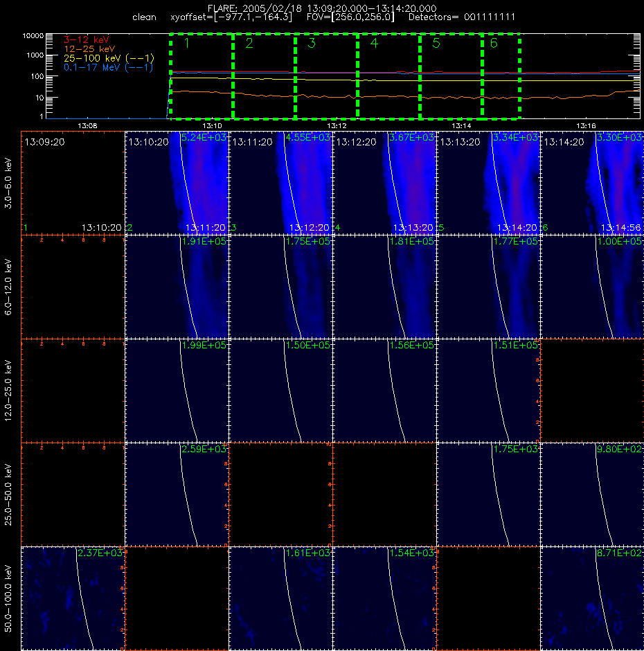Click the 13:12:20 start time label
The image size is (644, 651).
click(x=356, y=142)
